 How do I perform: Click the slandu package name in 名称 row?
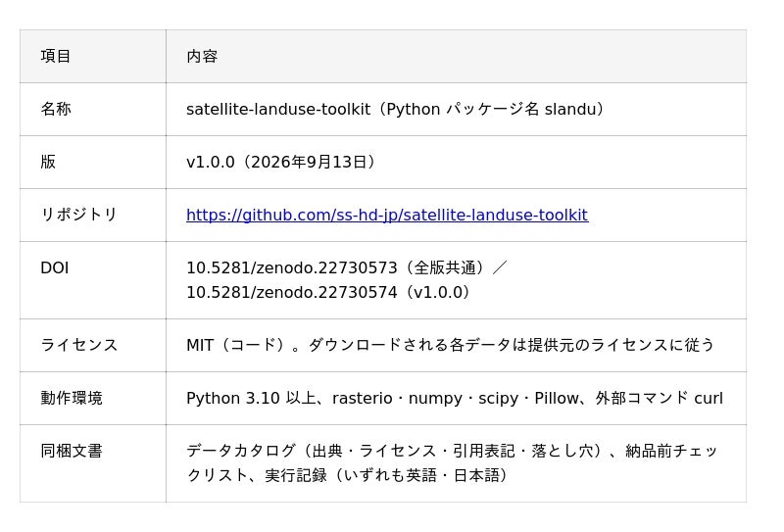coord(568,109)
